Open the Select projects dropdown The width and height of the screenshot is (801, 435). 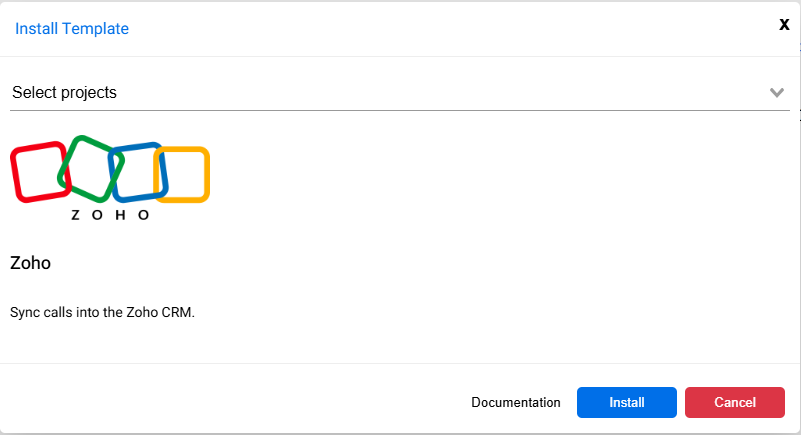click(x=399, y=92)
